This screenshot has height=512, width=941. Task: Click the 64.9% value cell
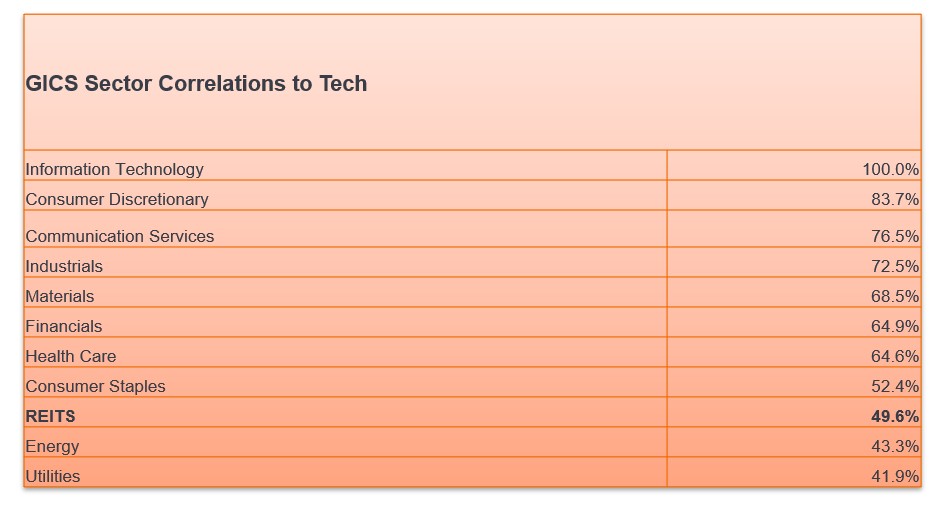click(894, 326)
